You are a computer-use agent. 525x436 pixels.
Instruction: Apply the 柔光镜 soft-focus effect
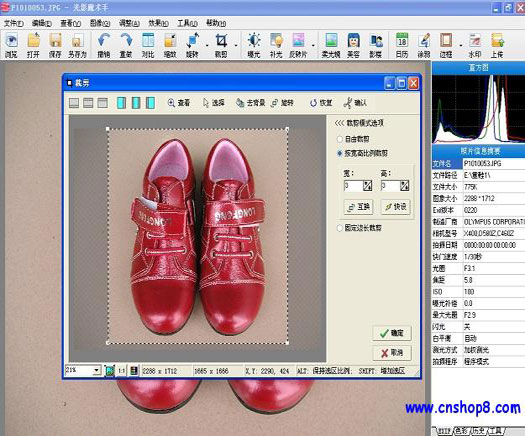click(x=331, y=45)
